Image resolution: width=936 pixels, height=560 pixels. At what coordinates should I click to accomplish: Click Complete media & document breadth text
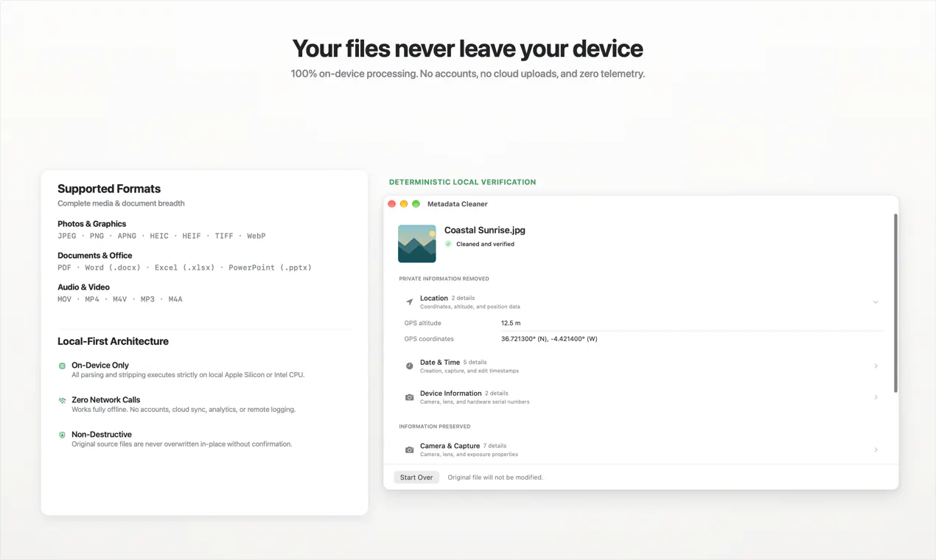(121, 203)
